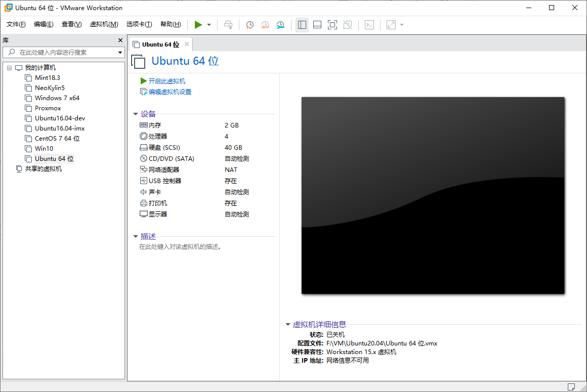Open the snapshot manager
This screenshot has height=392, width=587.
click(x=281, y=24)
